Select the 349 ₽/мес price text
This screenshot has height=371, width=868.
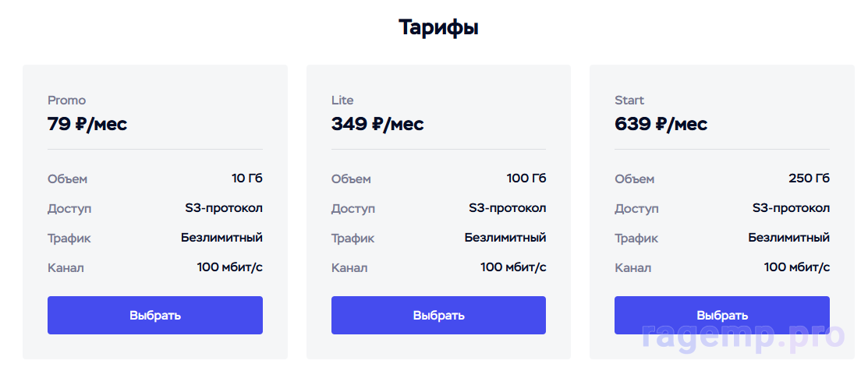coord(377,123)
